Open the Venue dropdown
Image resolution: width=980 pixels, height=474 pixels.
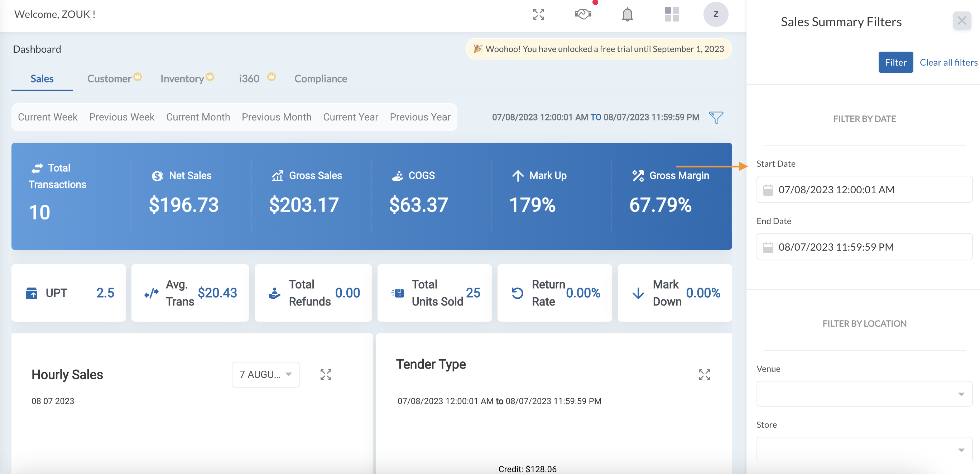click(x=864, y=394)
